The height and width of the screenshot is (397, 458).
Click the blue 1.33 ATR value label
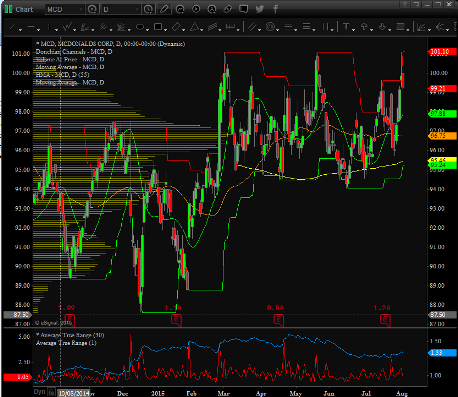click(x=442, y=353)
